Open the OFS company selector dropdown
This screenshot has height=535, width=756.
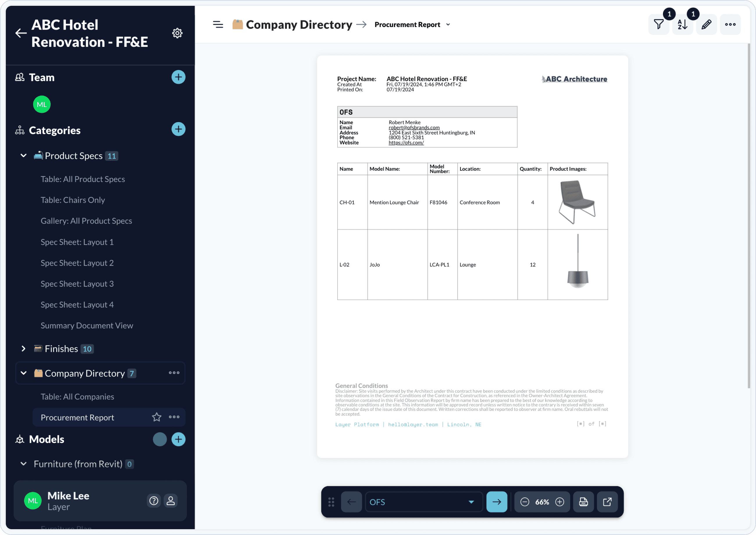coord(424,502)
